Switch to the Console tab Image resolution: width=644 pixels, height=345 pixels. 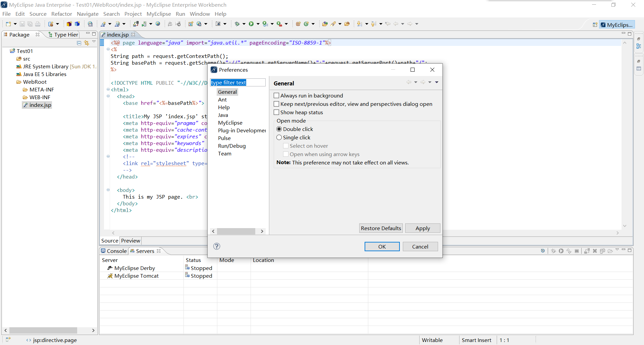coord(114,251)
